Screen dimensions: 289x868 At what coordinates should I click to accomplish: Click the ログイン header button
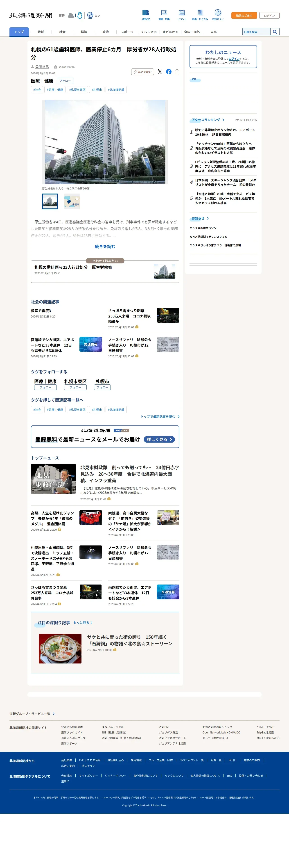[x=269, y=16]
